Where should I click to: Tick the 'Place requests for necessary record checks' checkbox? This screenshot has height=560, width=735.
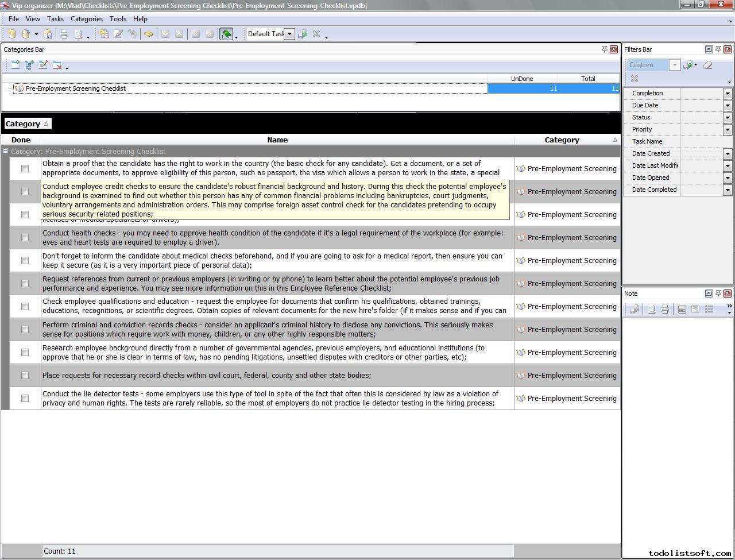coord(25,376)
